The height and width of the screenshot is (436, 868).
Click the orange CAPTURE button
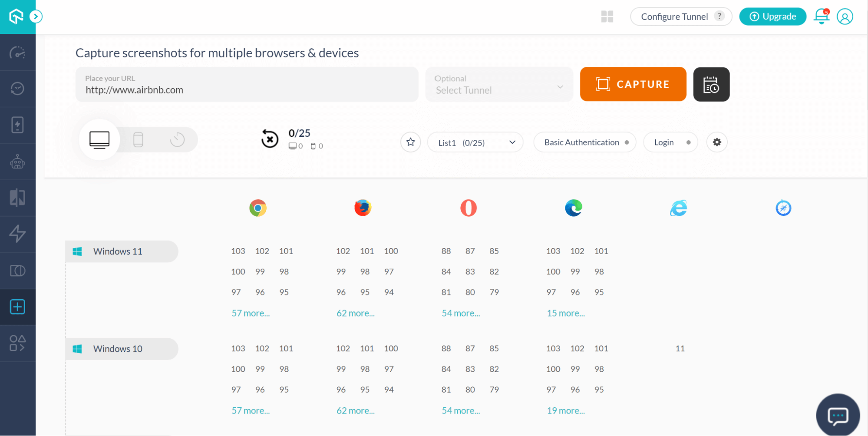tap(633, 84)
